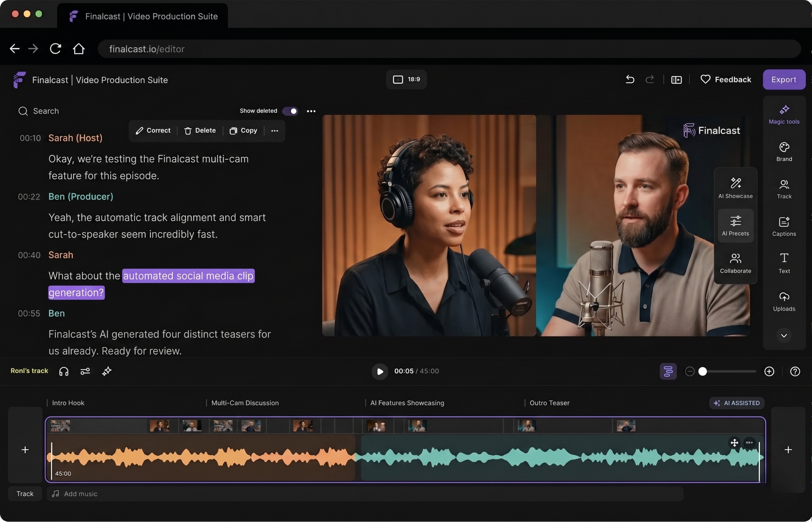Toggle the timeline layout view button
Image resolution: width=812 pixels, height=522 pixels.
pyautogui.click(x=668, y=371)
